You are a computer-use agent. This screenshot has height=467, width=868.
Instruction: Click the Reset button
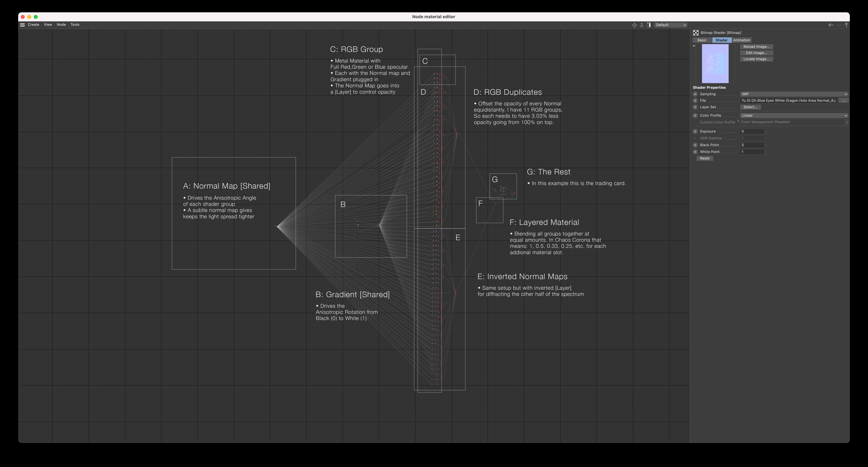click(705, 158)
